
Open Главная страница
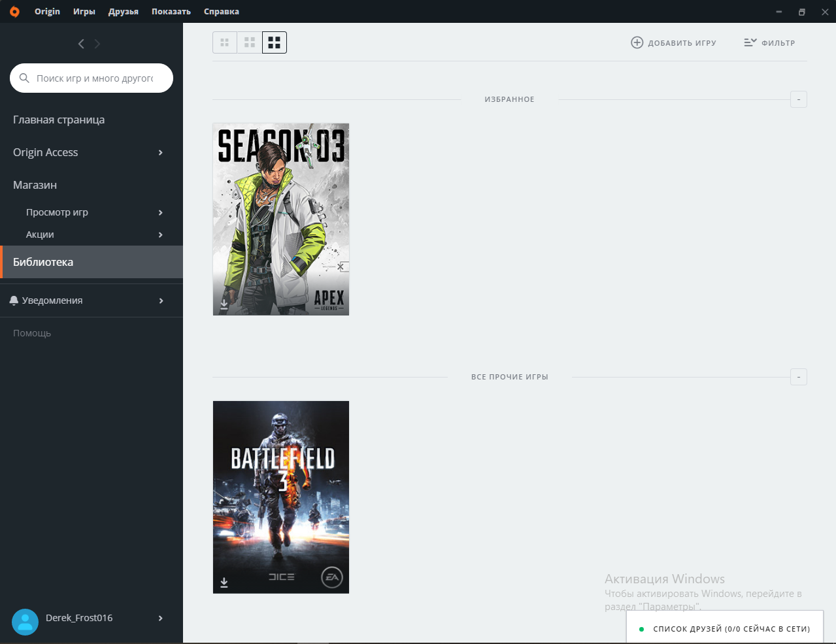pos(59,120)
